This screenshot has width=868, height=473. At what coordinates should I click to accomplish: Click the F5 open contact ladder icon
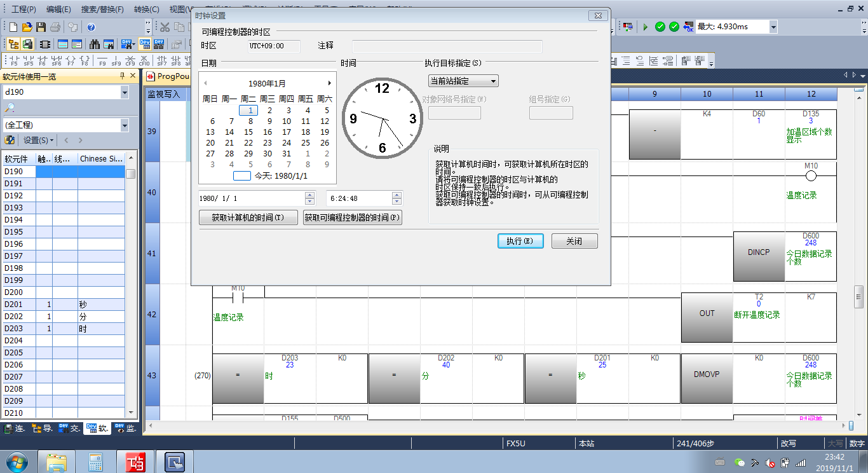pyautogui.click(x=14, y=61)
